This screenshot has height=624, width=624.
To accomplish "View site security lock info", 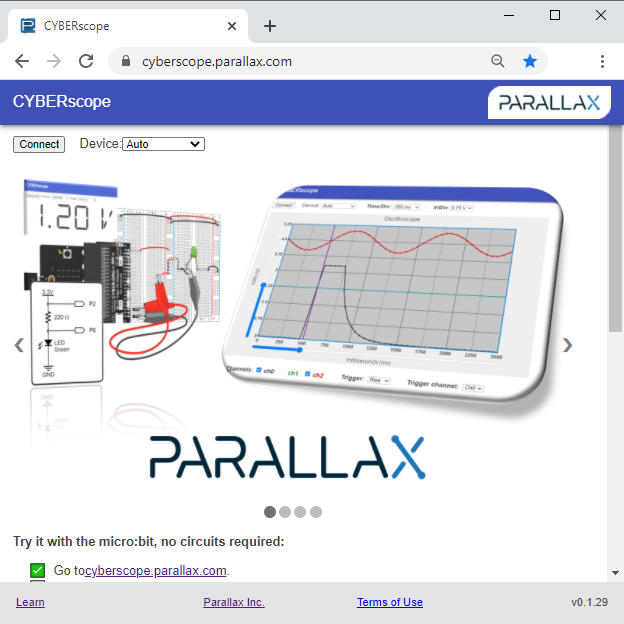I will click(126, 61).
